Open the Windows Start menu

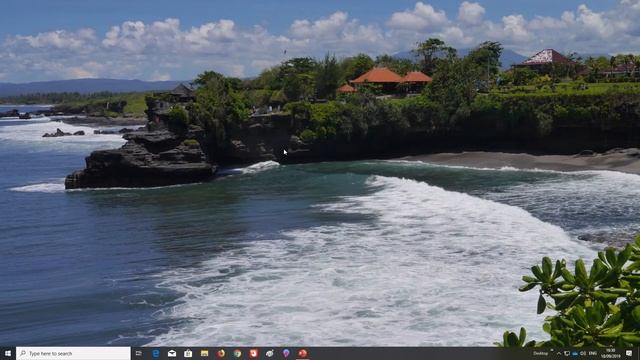click(x=8, y=353)
